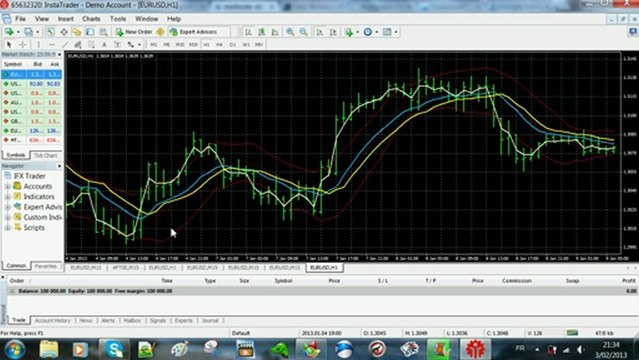Select IFX Trader in Navigator tree
639x360 pixels.
click(29, 176)
